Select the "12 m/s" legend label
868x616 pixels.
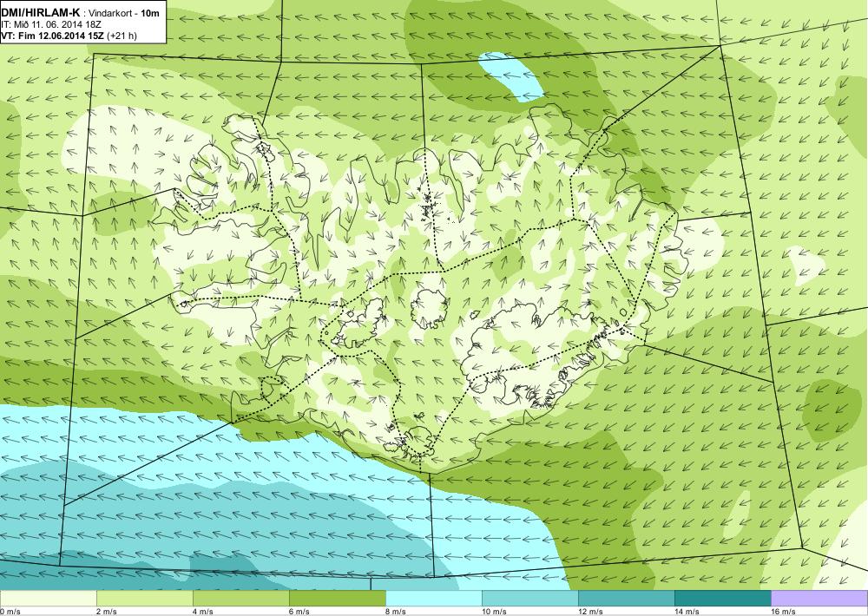590,612
